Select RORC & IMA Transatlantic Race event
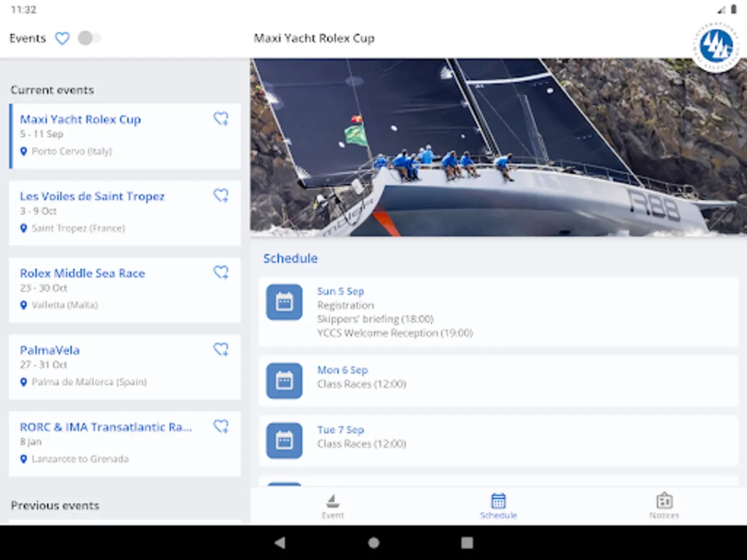The width and height of the screenshot is (747, 560). click(125, 444)
